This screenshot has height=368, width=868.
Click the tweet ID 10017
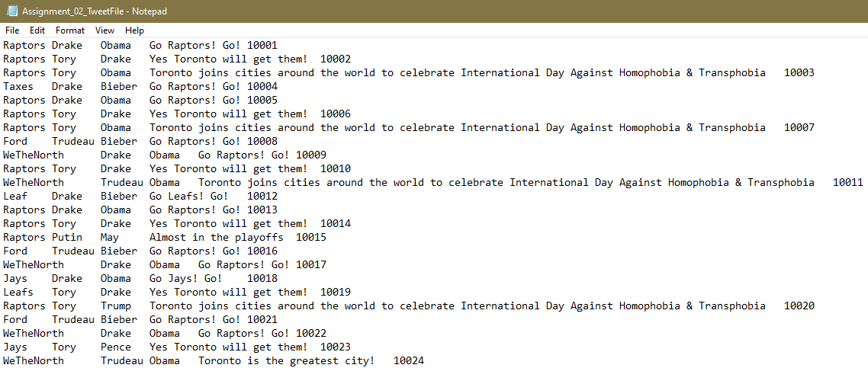pyautogui.click(x=311, y=264)
